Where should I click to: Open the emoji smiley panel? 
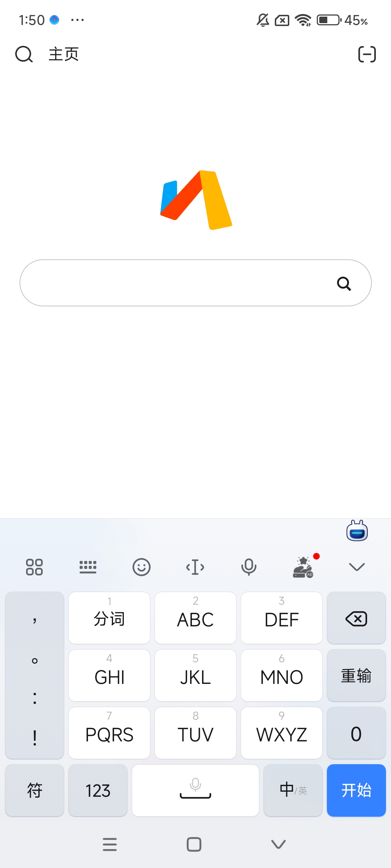click(x=141, y=567)
